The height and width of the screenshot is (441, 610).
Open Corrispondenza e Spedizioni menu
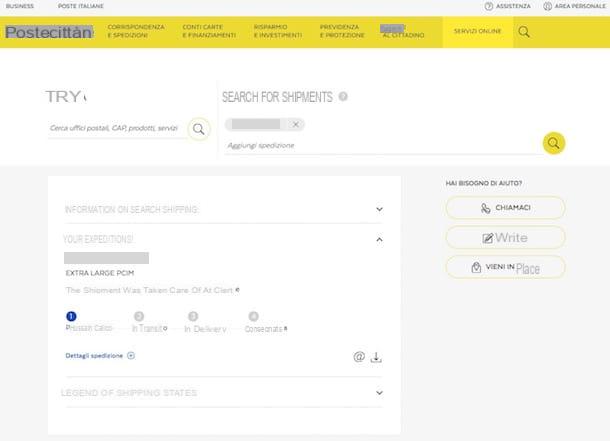pos(136,31)
